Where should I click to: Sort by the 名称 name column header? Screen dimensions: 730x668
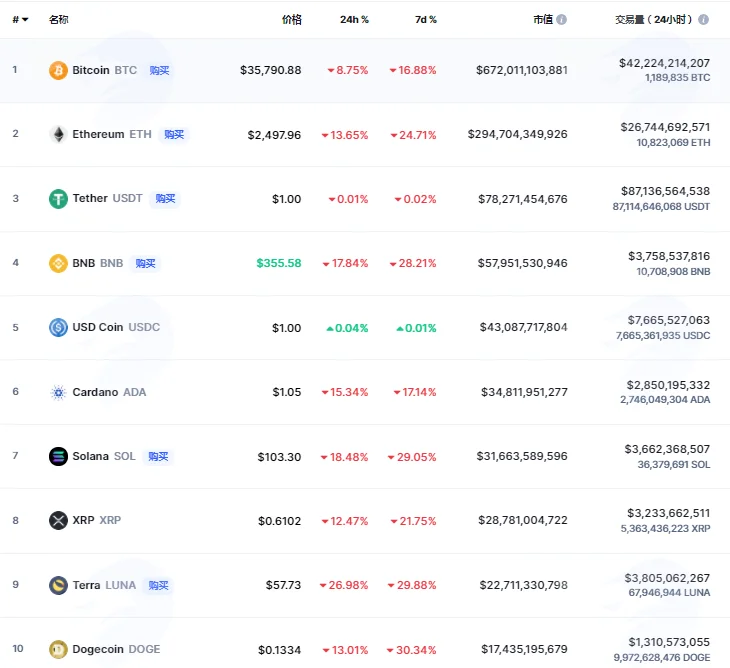pyautogui.click(x=59, y=20)
